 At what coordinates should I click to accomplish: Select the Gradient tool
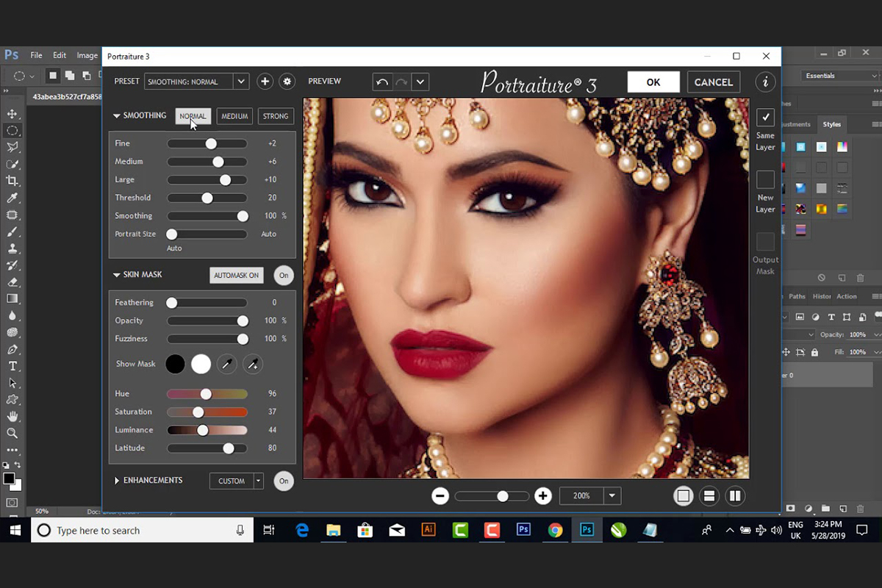(x=12, y=298)
